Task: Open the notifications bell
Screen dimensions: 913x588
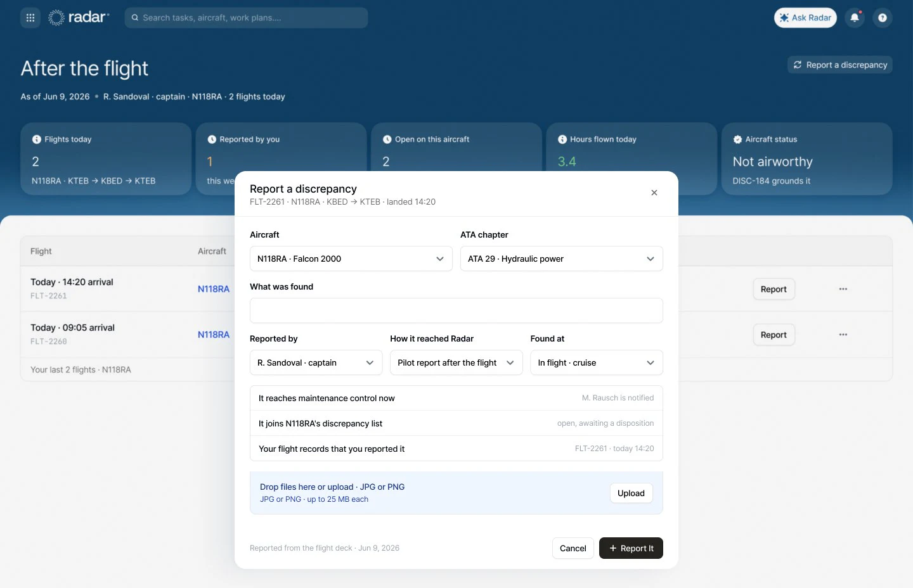Action: pyautogui.click(x=855, y=18)
